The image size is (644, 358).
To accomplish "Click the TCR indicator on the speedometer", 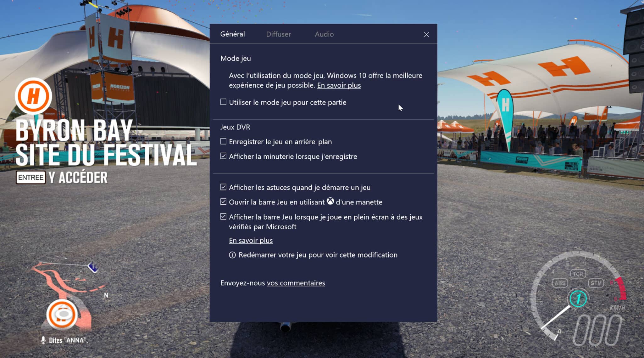I will coord(578,274).
